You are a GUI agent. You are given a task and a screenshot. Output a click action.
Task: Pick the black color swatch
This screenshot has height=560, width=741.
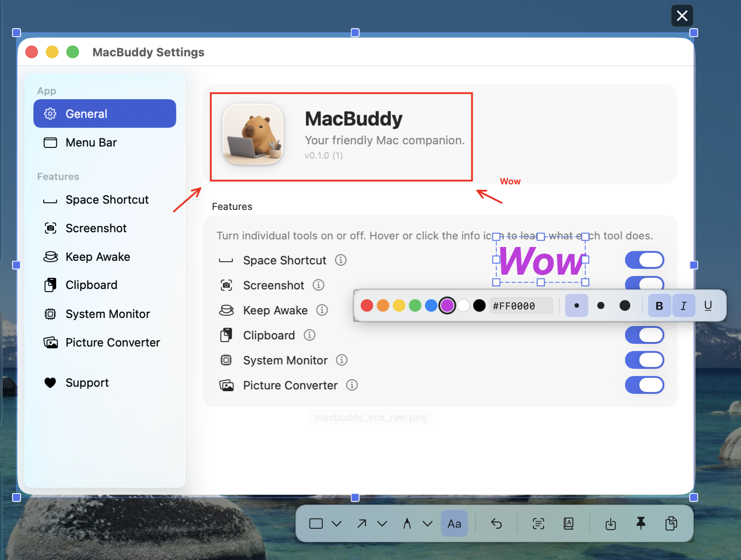point(479,305)
